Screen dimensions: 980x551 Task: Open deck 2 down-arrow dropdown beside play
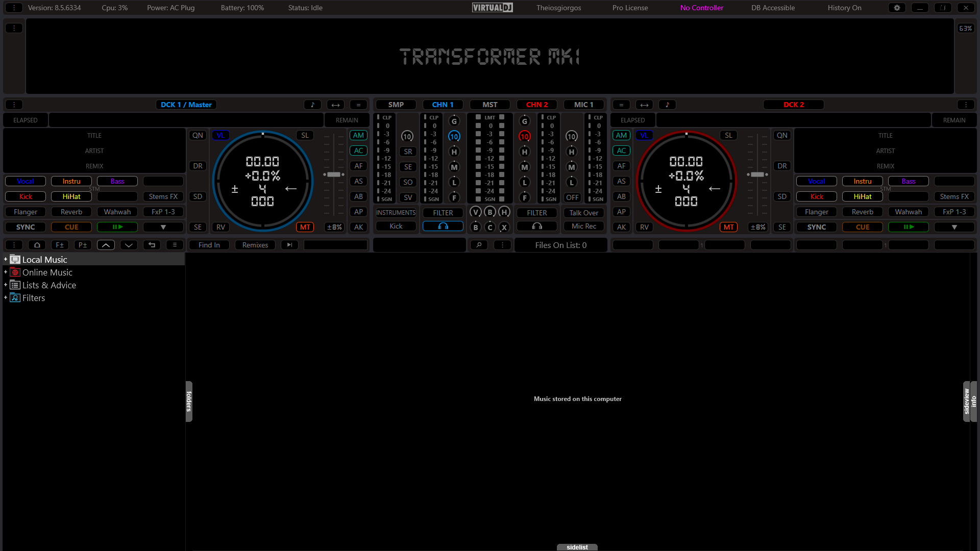pyautogui.click(x=954, y=227)
